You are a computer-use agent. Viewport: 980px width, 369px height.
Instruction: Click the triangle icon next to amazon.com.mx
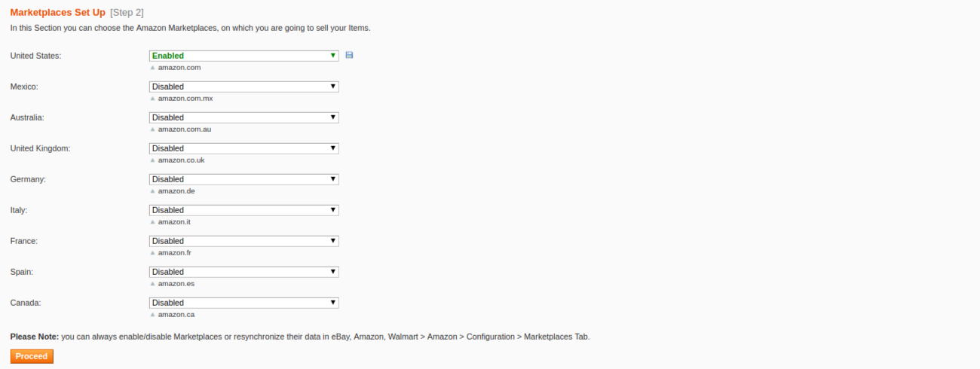pos(152,99)
